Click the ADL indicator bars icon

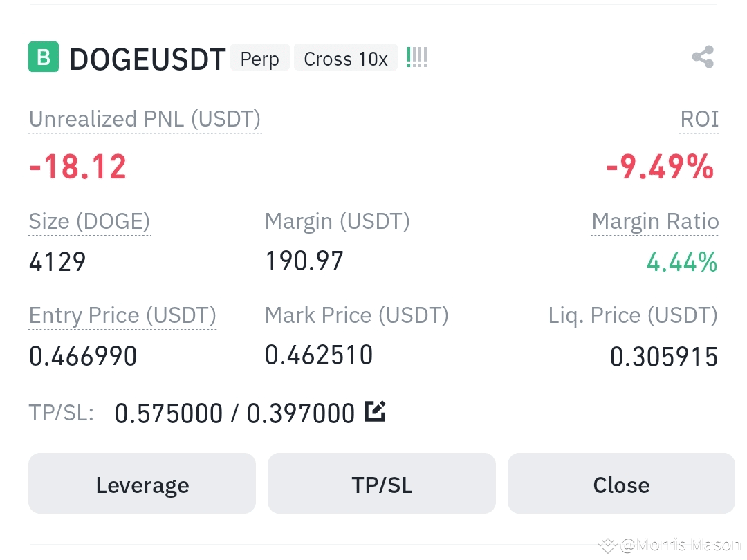pos(417,57)
